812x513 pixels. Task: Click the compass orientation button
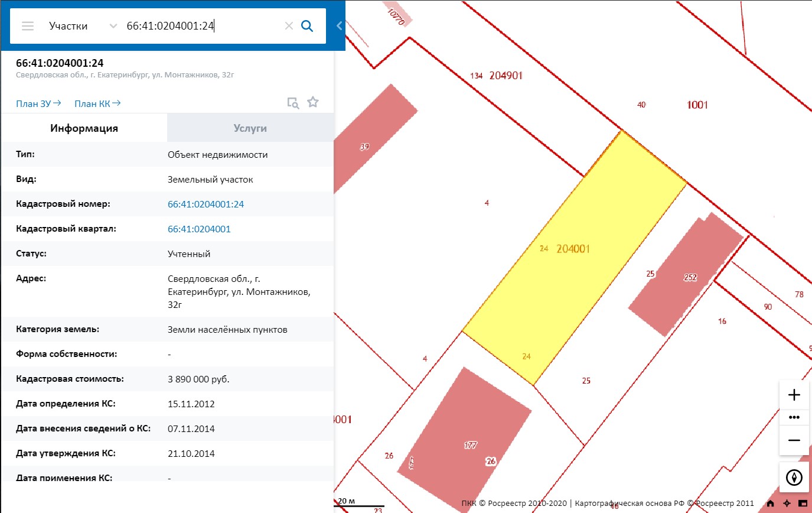[794, 478]
